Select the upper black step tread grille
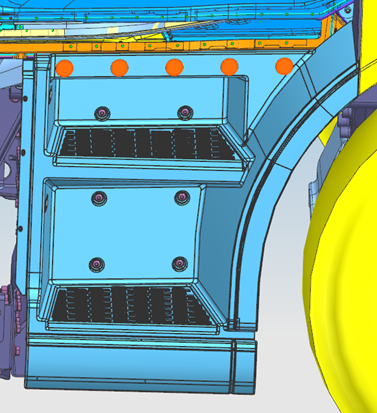This screenshot has width=377, height=413. click(x=148, y=144)
